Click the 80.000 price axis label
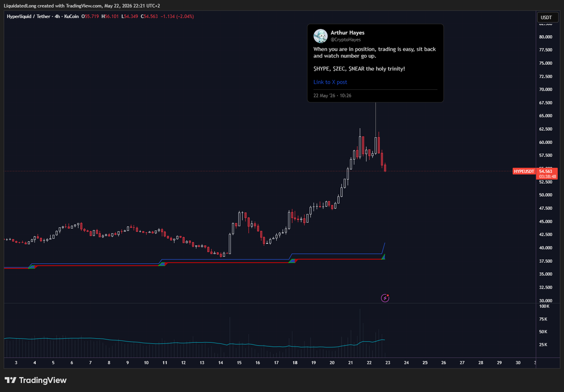The height and width of the screenshot is (392, 564). tap(545, 37)
